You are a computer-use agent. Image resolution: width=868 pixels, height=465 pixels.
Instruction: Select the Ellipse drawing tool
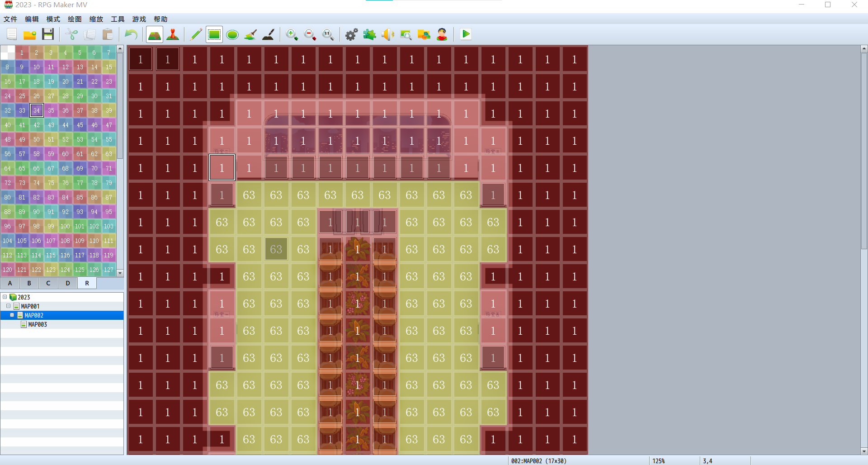coord(232,34)
